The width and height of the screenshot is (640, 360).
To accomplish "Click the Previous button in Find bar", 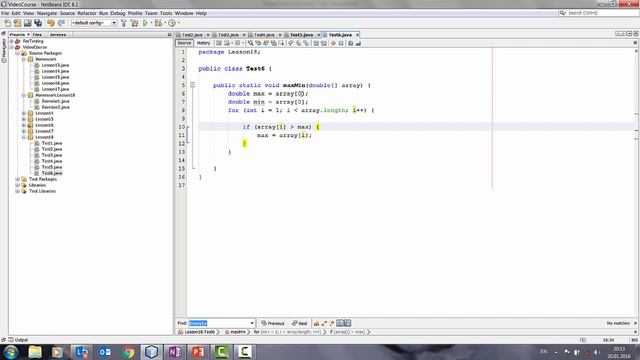I will (273, 323).
